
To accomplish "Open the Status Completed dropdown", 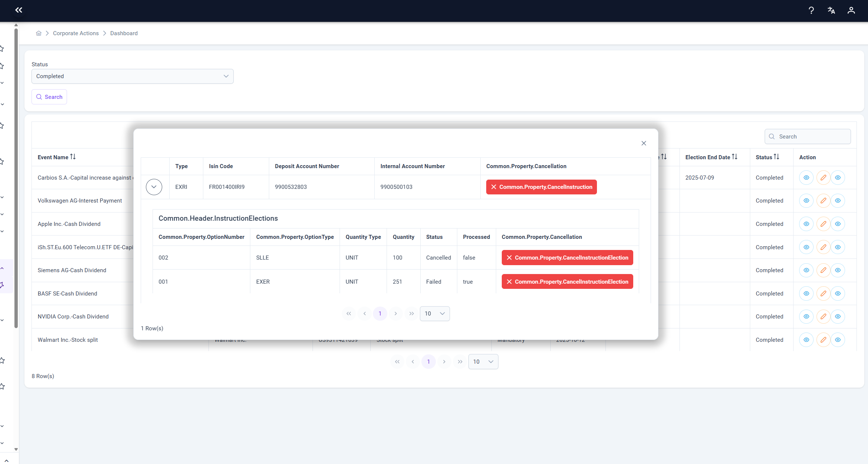I will [133, 76].
